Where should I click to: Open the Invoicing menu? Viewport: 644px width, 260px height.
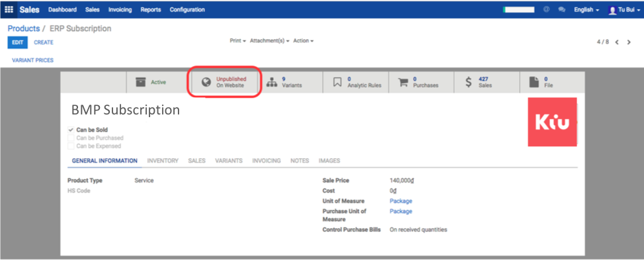pyautogui.click(x=120, y=9)
